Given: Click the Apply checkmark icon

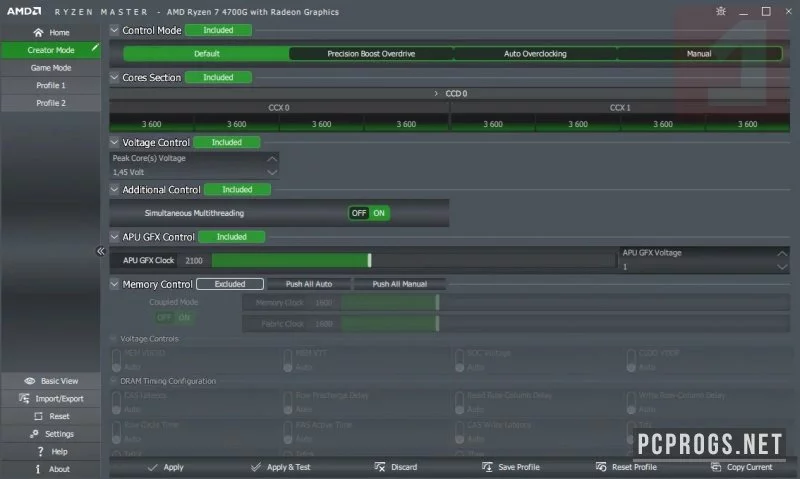Looking at the screenshot, I should pos(152,467).
